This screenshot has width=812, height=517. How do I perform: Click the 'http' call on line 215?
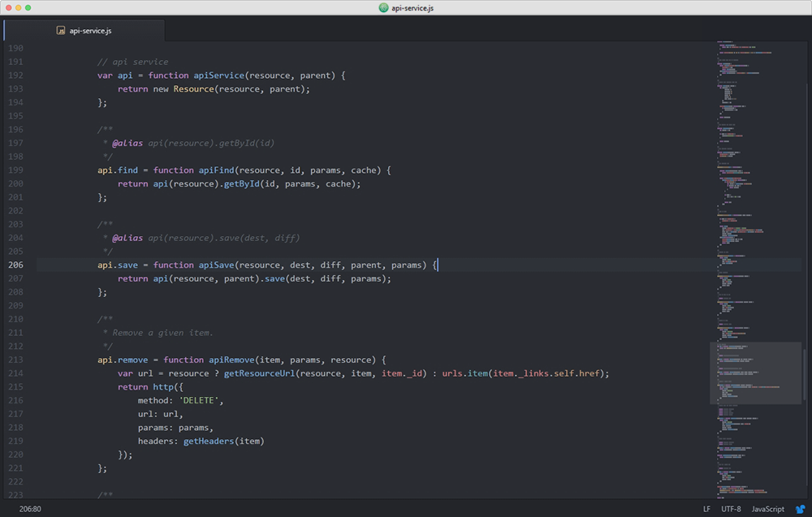click(x=163, y=387)
